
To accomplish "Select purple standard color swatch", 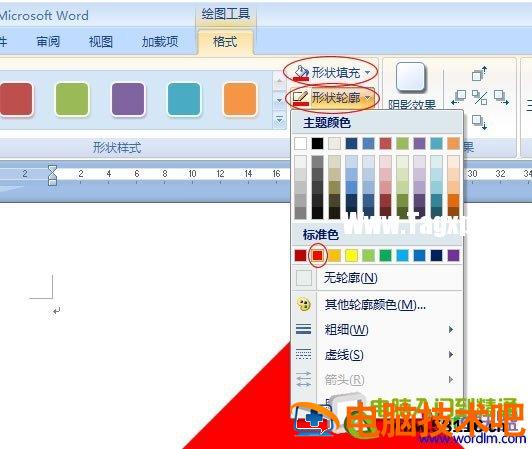I will pos(454,255).
